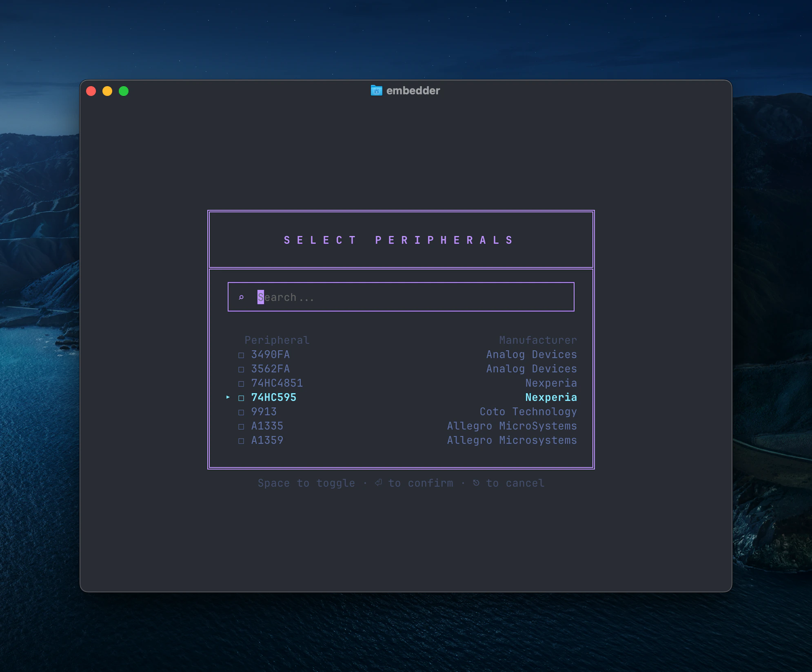Click the Manufacturer column header
Viewport: 812px width, 672px height.
pyautogui.click(x=538, y=340)
